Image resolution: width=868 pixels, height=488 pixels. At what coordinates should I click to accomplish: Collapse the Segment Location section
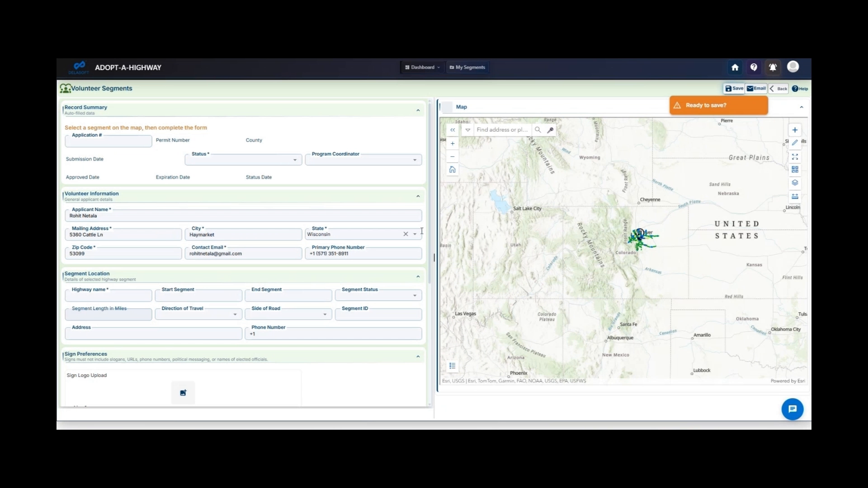pyautogui.click(x=417, y=276)
